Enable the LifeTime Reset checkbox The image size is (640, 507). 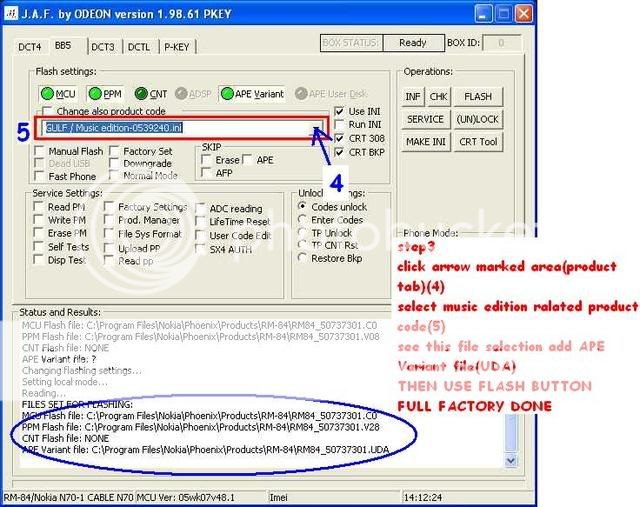(x=200, y=222)
